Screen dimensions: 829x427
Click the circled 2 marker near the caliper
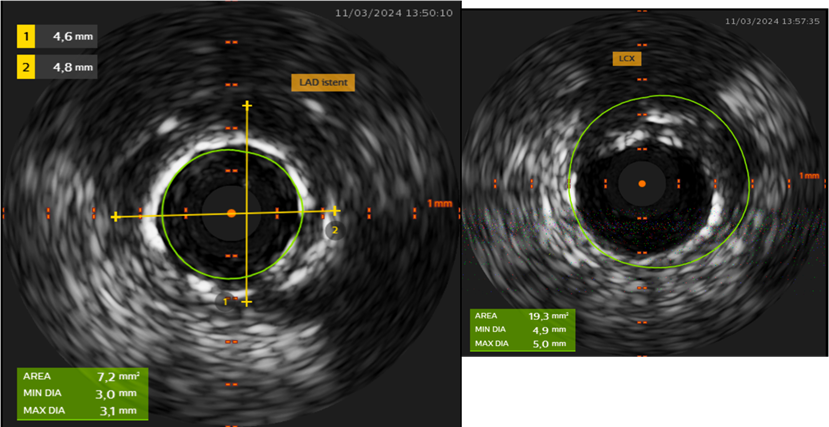pos(335,230)
